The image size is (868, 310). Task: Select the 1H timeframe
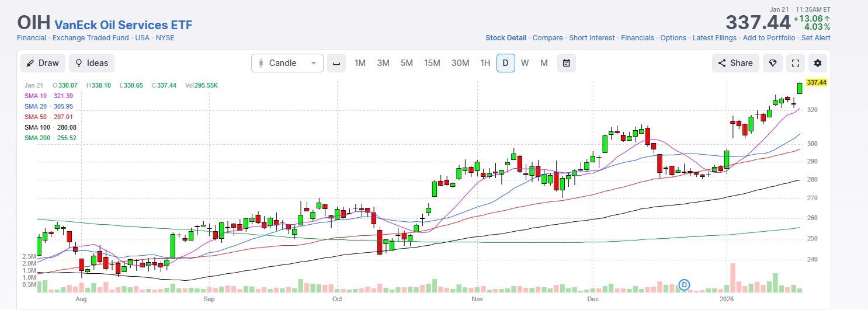pyautogui.click(x=485, y=63)
